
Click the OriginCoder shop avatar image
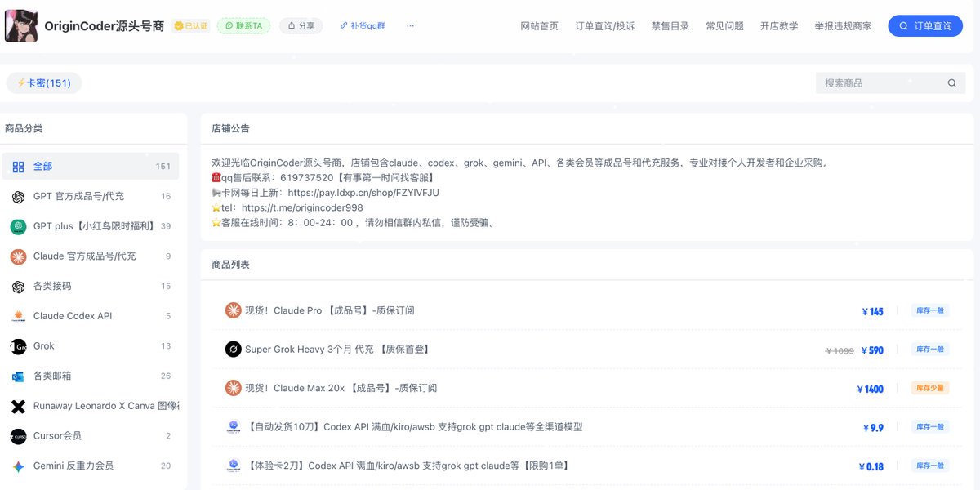pyautogui.click(x=21, y=26)
